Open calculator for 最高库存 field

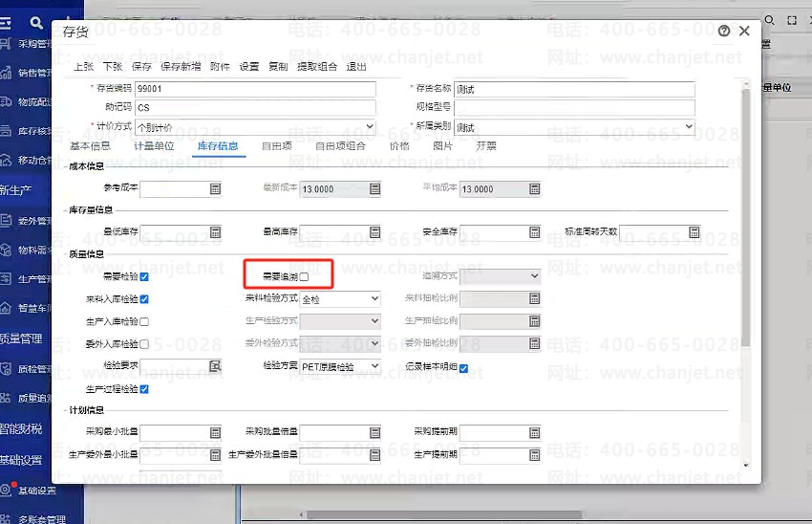coord(375,232)
